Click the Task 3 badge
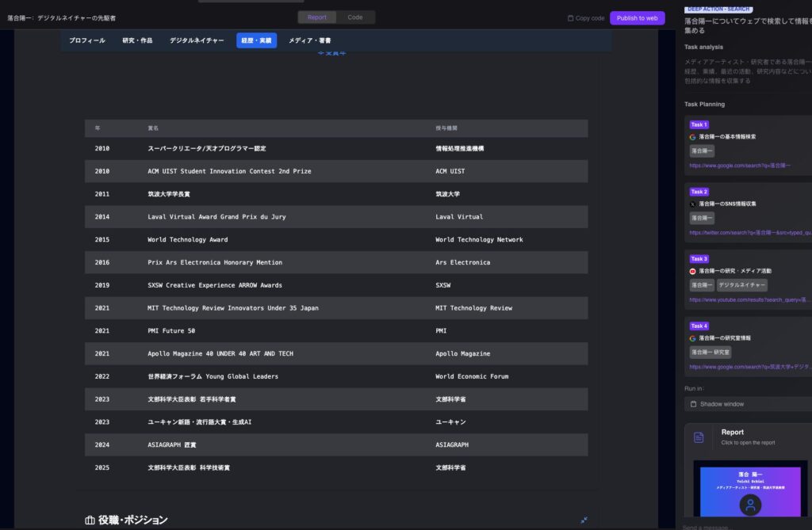 699,259
